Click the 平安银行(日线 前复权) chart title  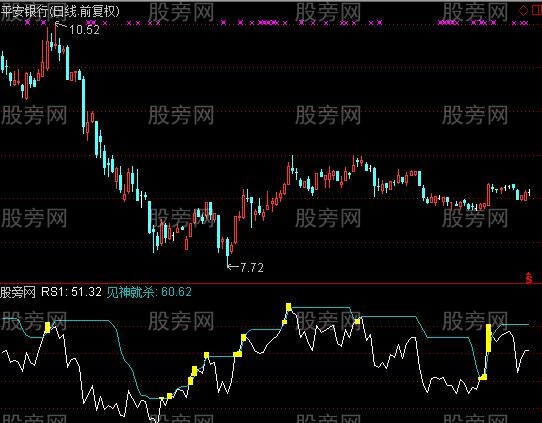[x=60, y=11]
